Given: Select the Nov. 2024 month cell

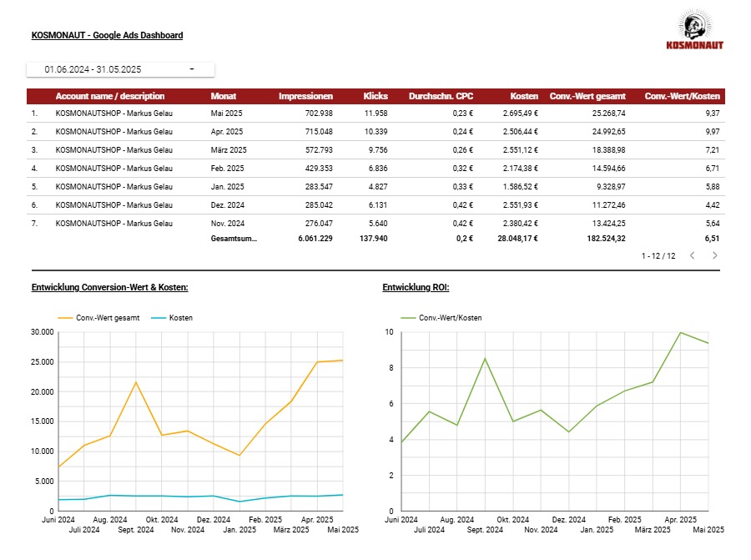Looking at the screenshot, I should click(228, 224).
